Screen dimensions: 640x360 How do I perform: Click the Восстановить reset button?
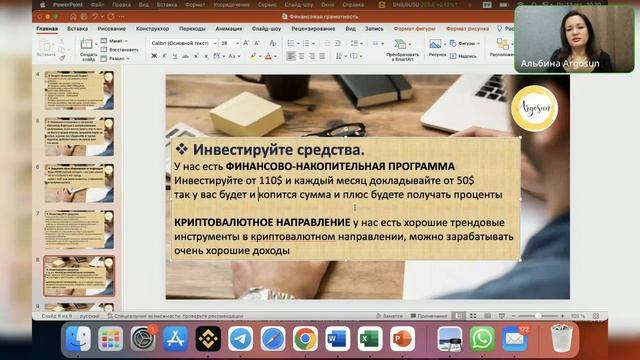click(120, 50)
